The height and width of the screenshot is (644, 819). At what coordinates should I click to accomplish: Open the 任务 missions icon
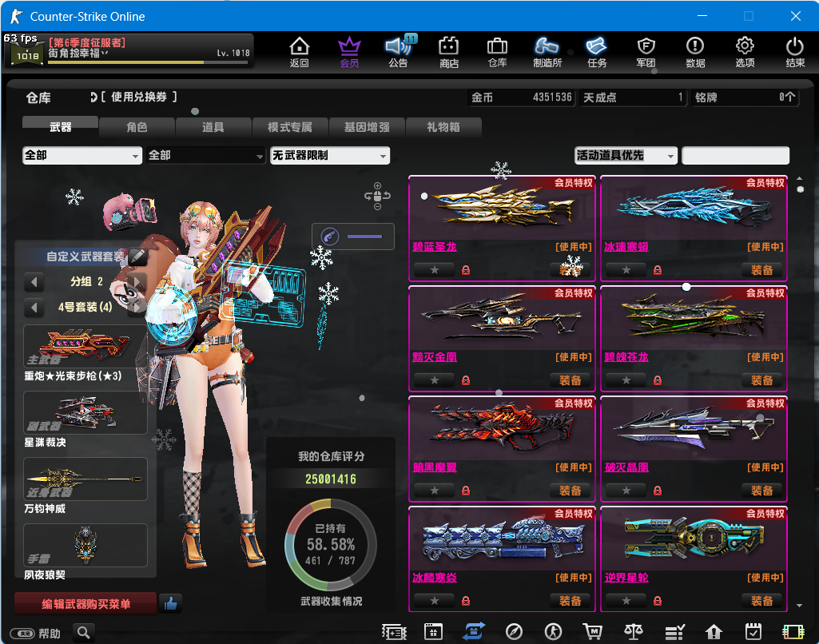[x=596, y=52]
